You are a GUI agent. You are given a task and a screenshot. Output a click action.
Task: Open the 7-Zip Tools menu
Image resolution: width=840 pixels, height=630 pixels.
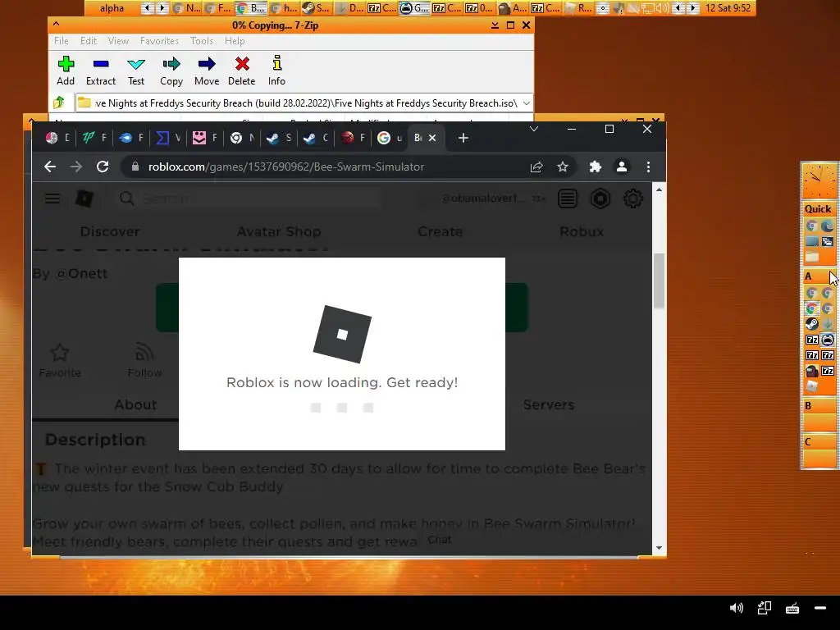click(202, 41)
